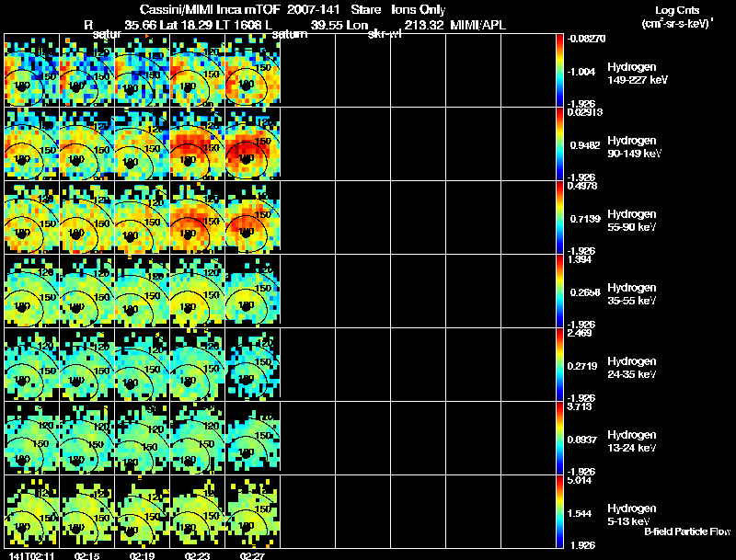Select the 55-90 keV image at 02:19
Viewport: 736px width, 560px height.
tap(143, 218)
